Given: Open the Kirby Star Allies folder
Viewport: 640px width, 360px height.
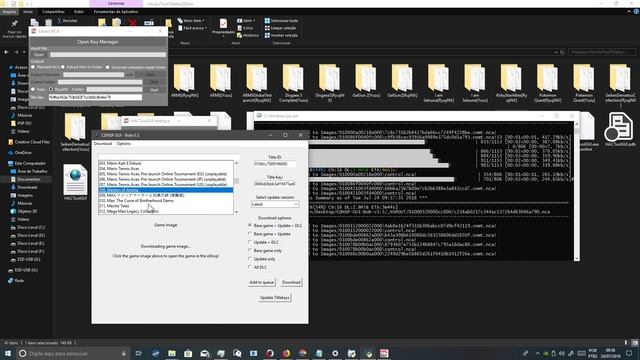Looking at the screenshot, I should (x=511, y=83).
